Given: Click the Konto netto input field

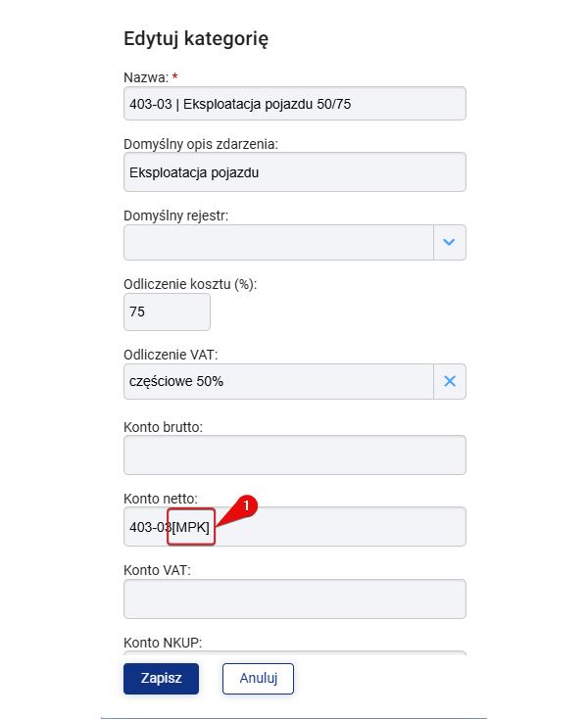Looking at the screenshot, I should (x=295, y=526).
